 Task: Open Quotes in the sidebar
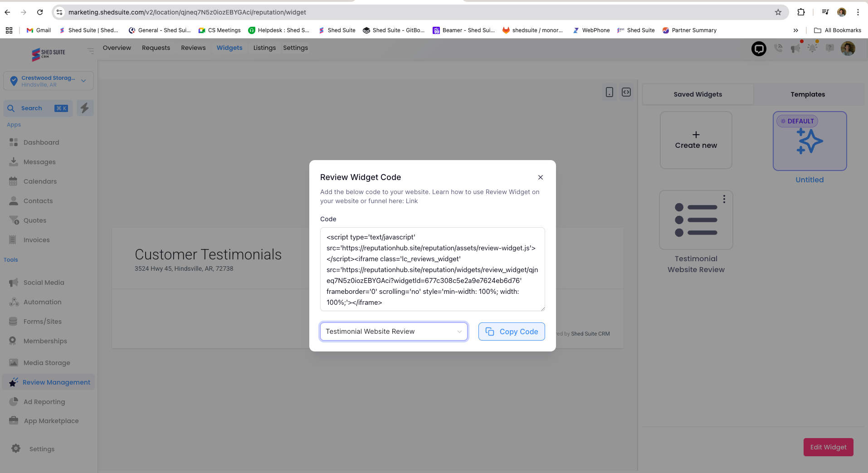tap(35, 220)
